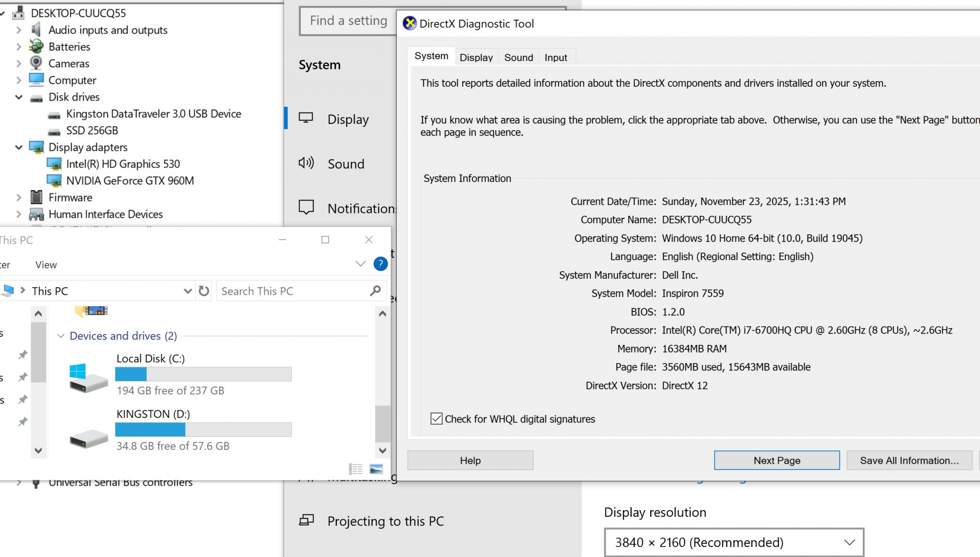Click the Search This PC field

coord(292,291)
